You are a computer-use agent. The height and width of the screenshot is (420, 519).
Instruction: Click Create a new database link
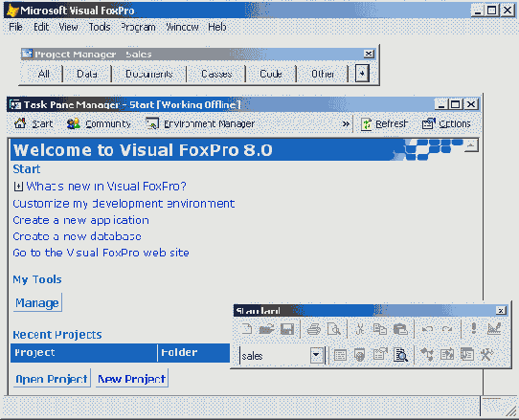[x=78, y=236]
